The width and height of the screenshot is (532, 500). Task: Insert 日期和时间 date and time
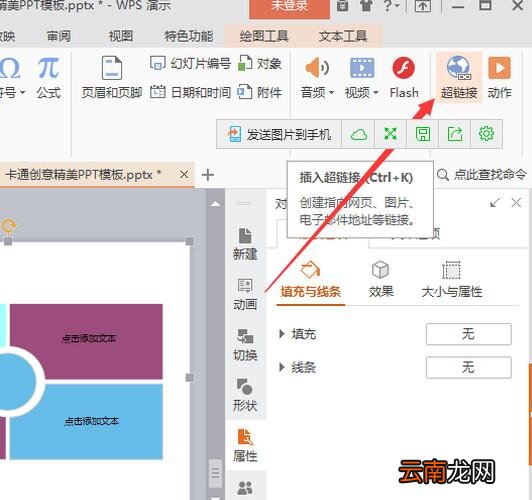pyautogui.click(x=190, y=92)
